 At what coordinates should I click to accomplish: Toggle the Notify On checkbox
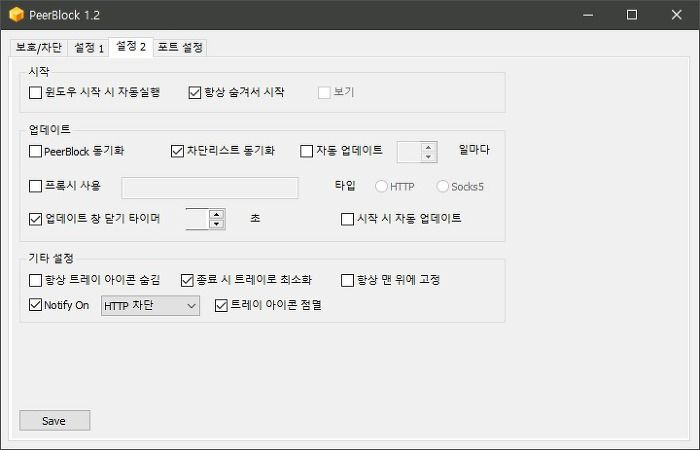(35, 304)
